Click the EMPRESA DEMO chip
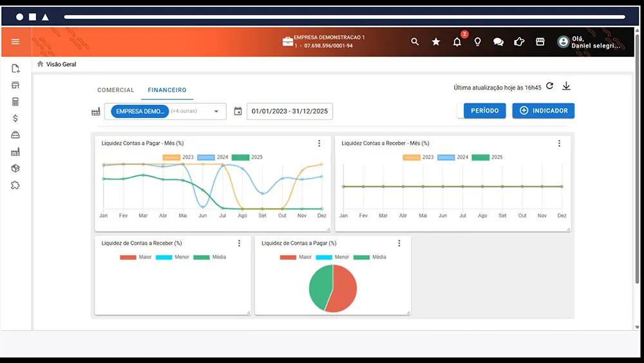 [140, 112]
